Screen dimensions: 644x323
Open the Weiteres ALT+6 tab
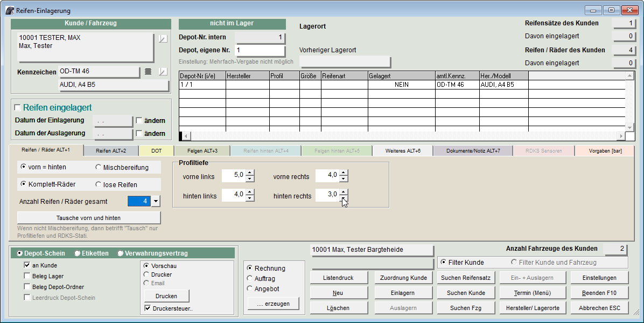tap(403, 150)
